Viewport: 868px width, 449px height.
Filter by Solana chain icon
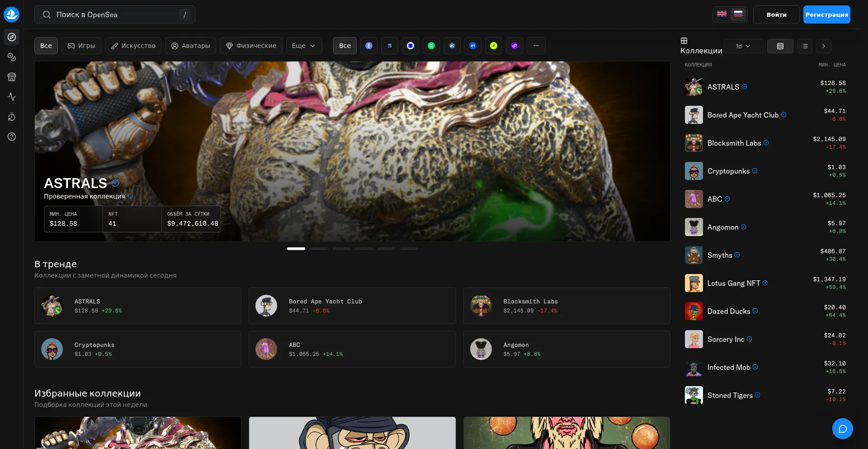coord(390,46)
